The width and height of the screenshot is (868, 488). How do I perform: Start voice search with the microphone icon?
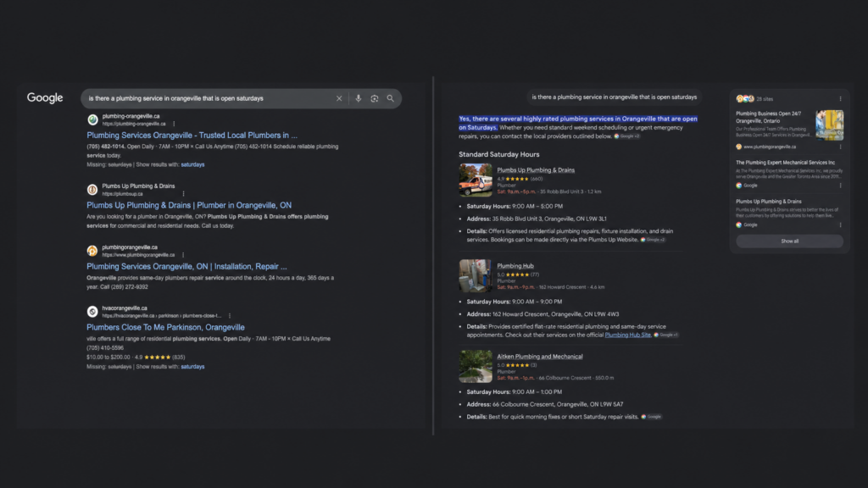[359, 98]
